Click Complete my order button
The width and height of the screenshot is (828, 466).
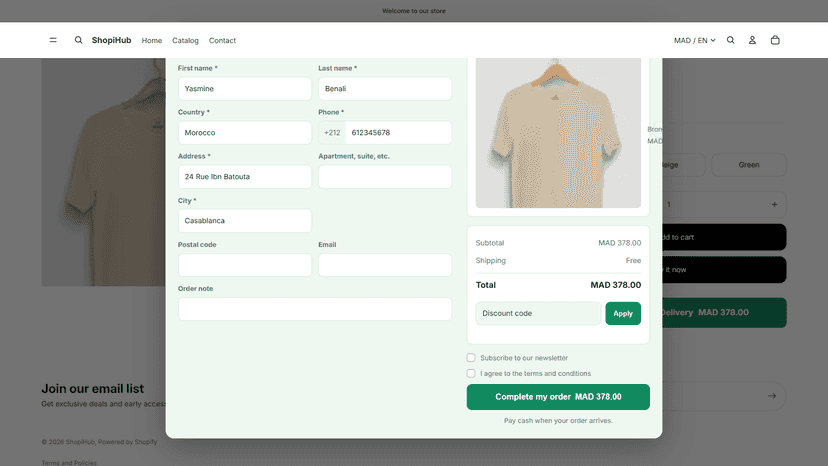pyautogui.click(x=558, y=397)
